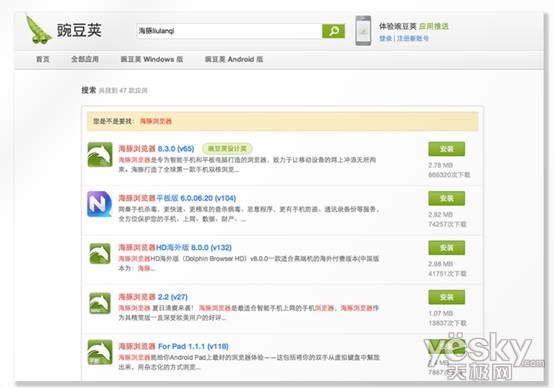This screenshot has height=388, width=554.
Task: Click the 2.78 MB size text
Action: (440, 165)
